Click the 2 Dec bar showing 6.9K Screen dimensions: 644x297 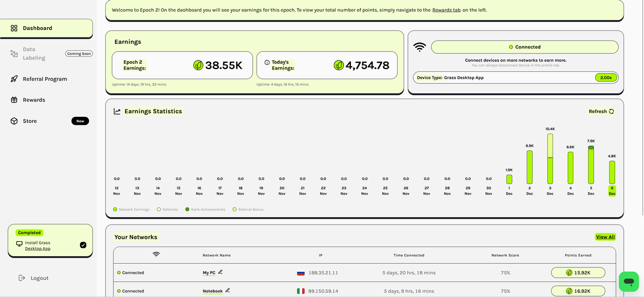tap(530, 167)
